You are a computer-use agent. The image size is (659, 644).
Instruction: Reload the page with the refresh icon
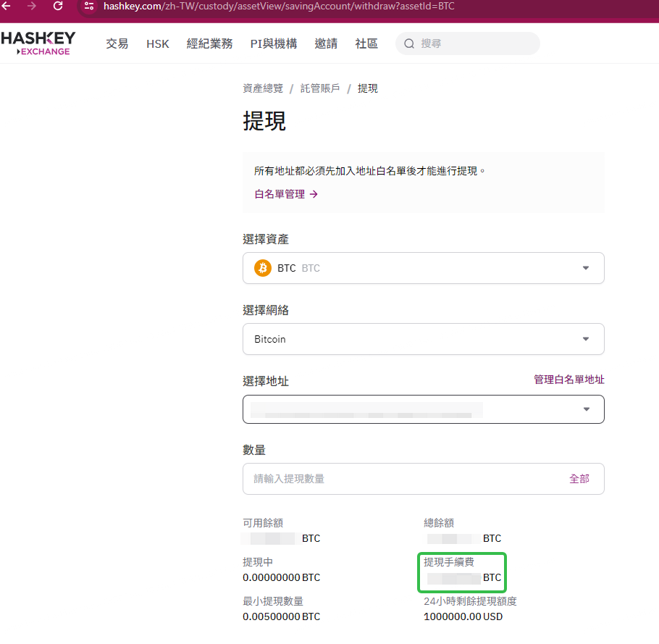coord(58,6)
